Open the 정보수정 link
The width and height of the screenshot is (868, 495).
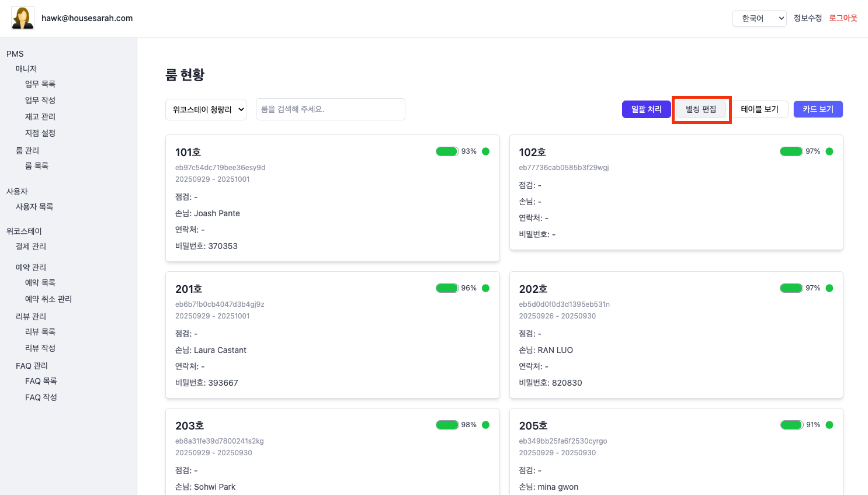point(807,18)
